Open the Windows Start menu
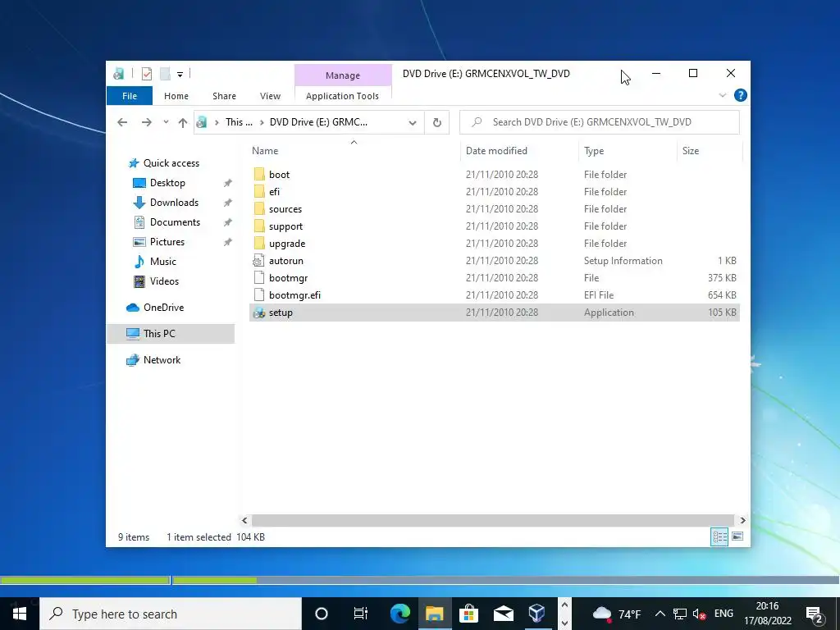Viewport: 840px width, 630px height. (20, 614)
